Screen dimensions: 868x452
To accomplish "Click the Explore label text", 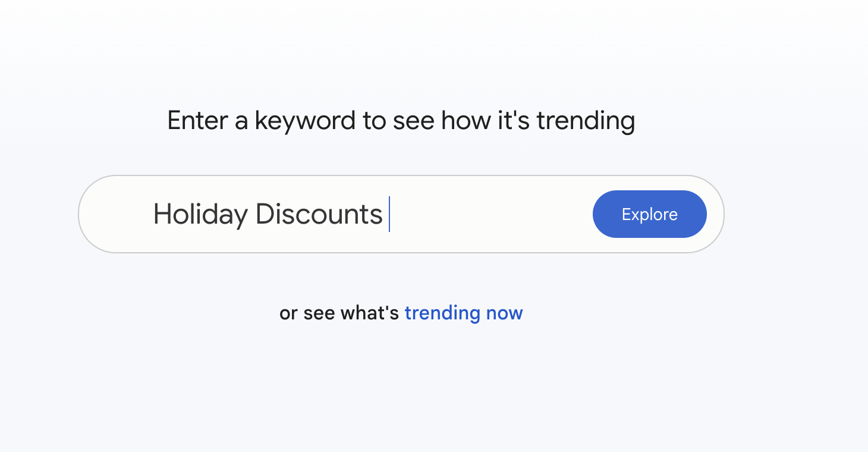I will coord(649,214).
